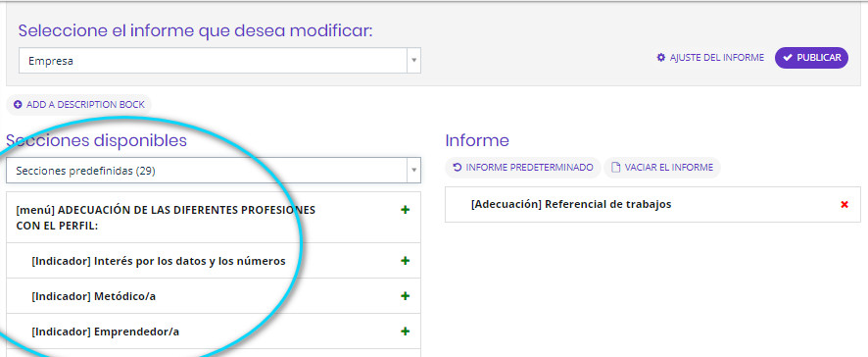Add the Interés por los datos y los números indicator

coord(406,261)
